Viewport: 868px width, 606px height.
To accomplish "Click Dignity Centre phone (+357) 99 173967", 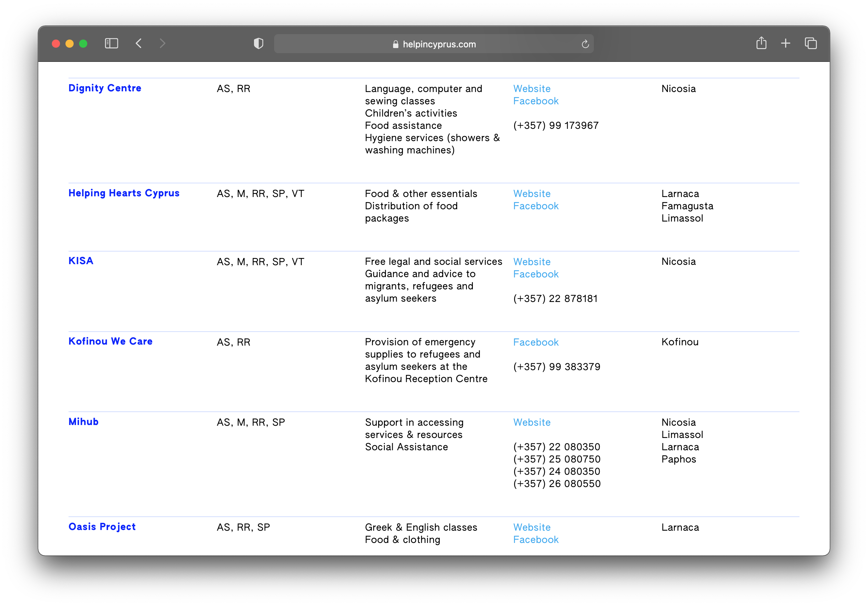I will [556, 126].
